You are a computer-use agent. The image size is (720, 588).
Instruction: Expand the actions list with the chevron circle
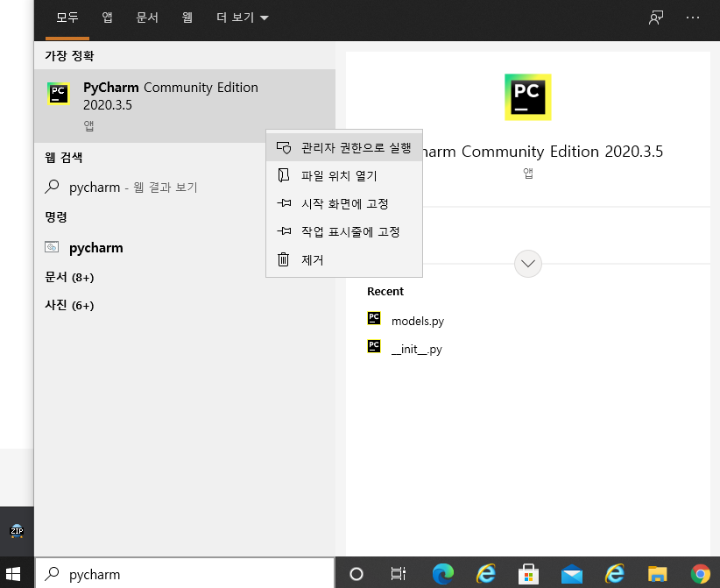tap(527, 264)
